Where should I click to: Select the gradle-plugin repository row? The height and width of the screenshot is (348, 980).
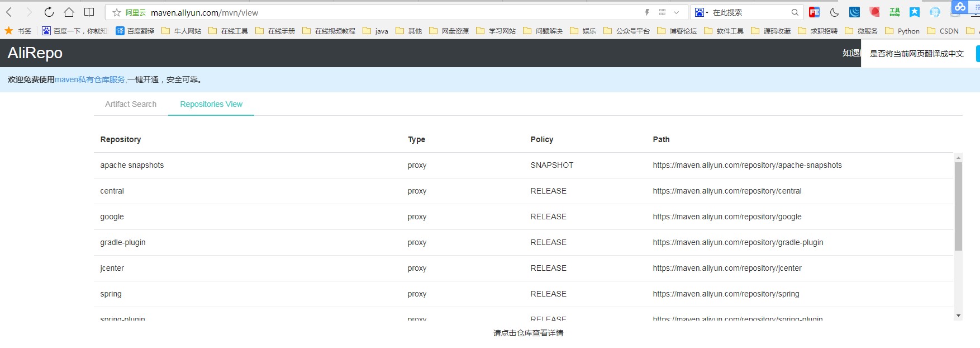click(x=524, y=242)
